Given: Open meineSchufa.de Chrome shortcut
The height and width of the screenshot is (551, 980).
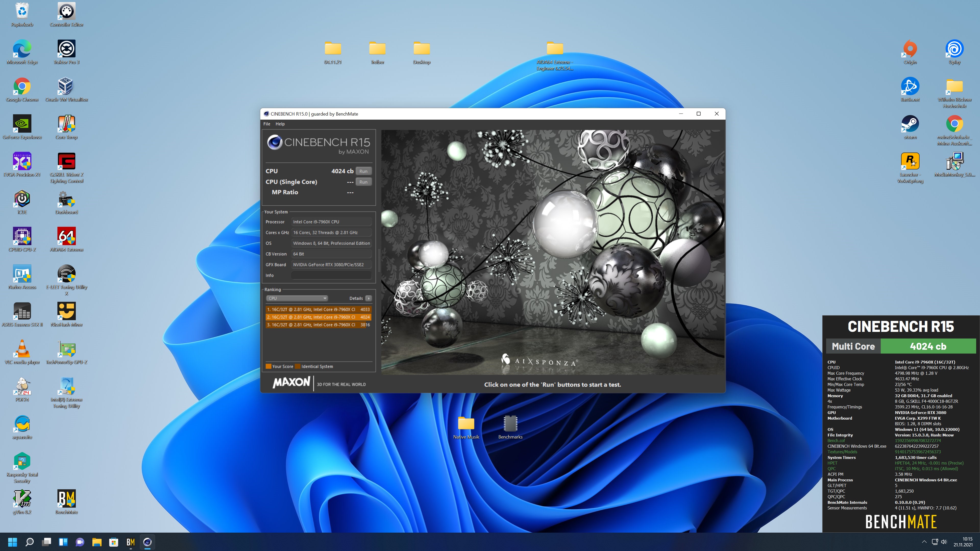Looking at the screenshot, I should tap(954, 130).
